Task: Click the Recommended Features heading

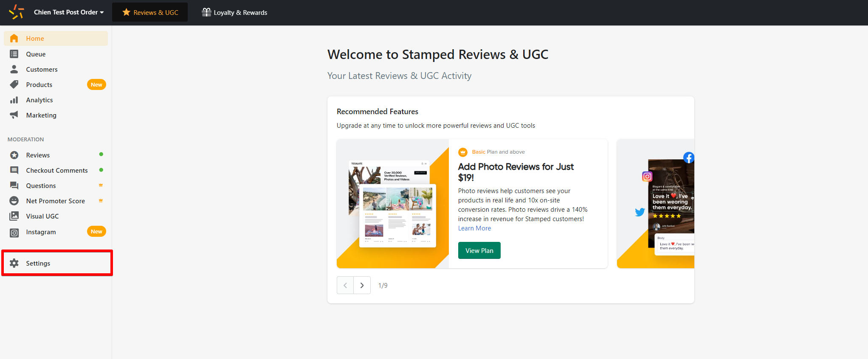Action: 378,112
